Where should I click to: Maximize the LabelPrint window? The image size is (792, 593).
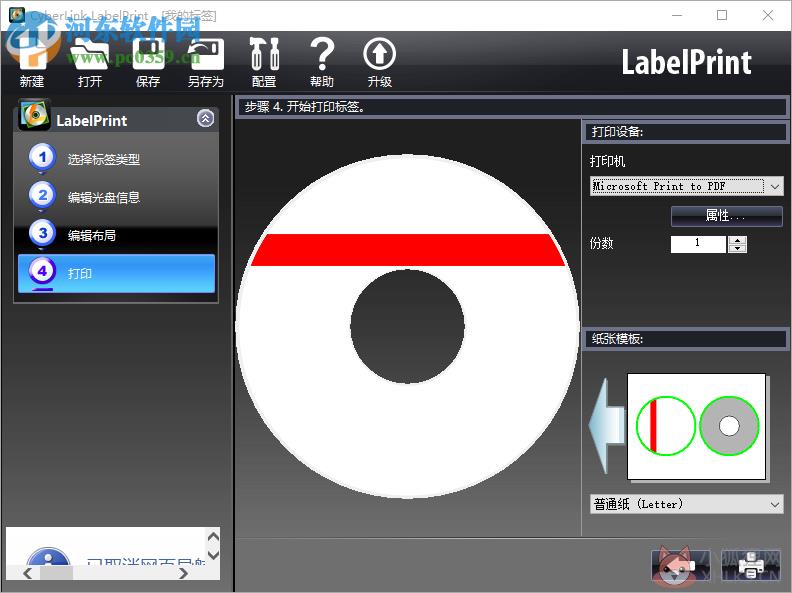click(722, 15)
